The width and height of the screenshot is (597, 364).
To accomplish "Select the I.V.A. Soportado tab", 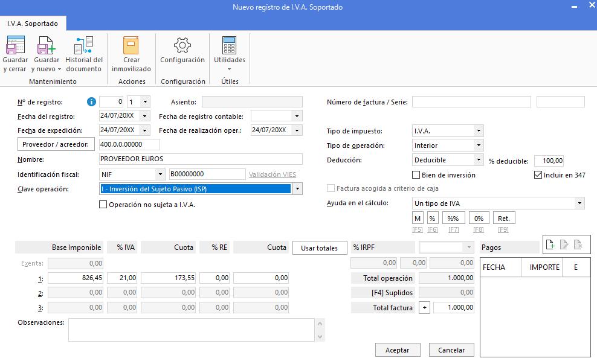I will point(33,24).
